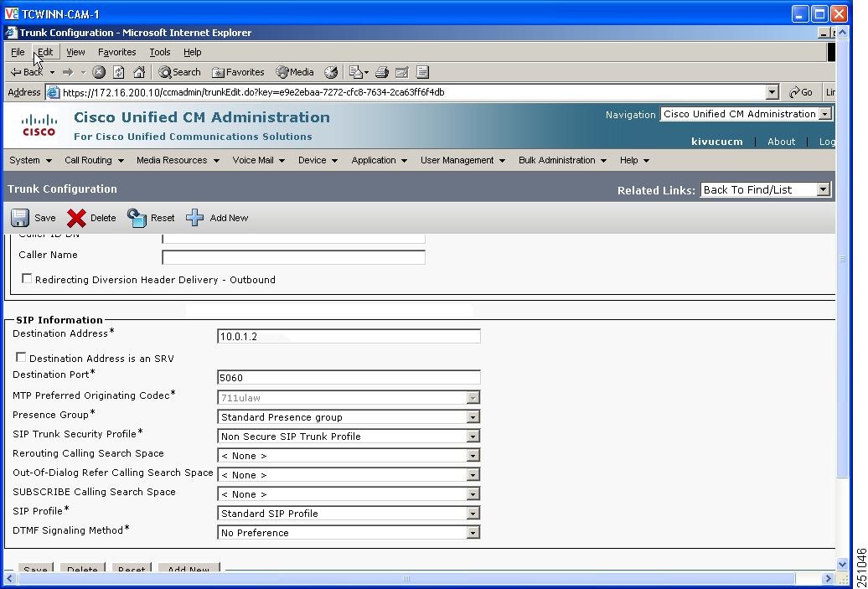Screen dimensions: 868x589
Task: Open the SIP Trunk Security Profile dropdown
Action: [349, 437]
